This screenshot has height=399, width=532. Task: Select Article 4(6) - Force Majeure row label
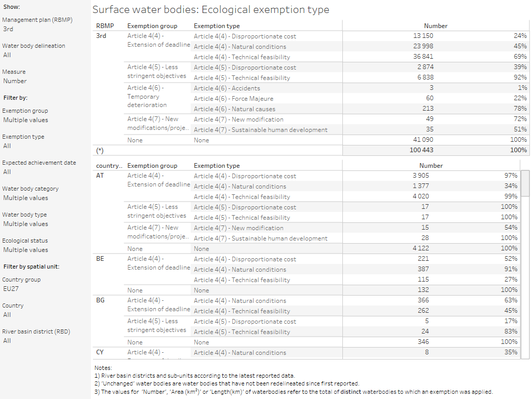tap(233, 99)
